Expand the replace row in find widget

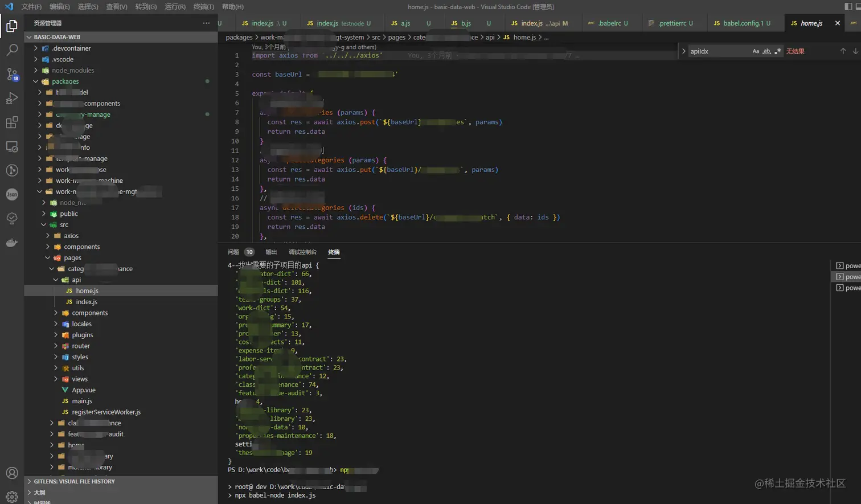click(x=684, y=51)
